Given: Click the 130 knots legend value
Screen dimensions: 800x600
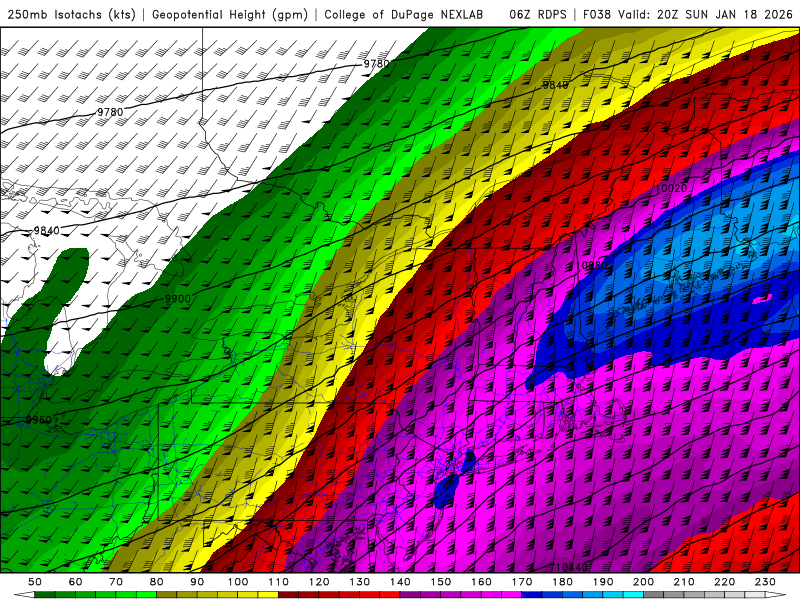Looking at the screenshot, I should [x=360, y=582].
